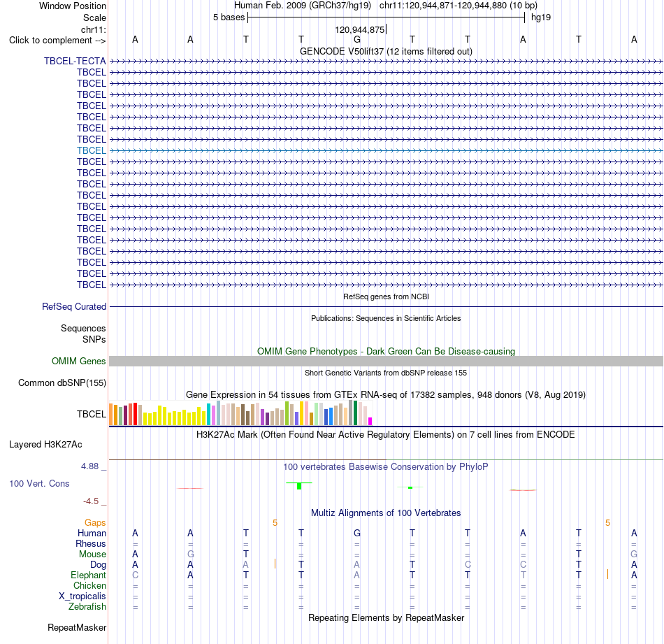
Task: Select the X_tropicalis species label
Action: 82,596
